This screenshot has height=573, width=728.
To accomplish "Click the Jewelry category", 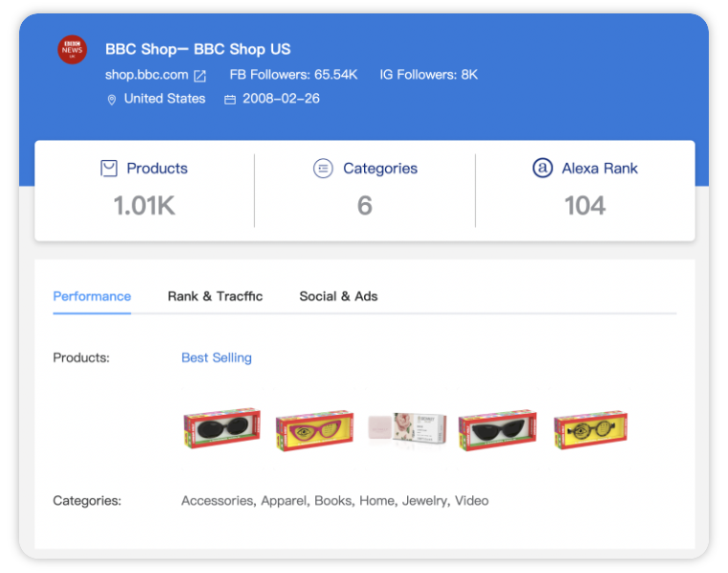I will (x=424, y=500).
